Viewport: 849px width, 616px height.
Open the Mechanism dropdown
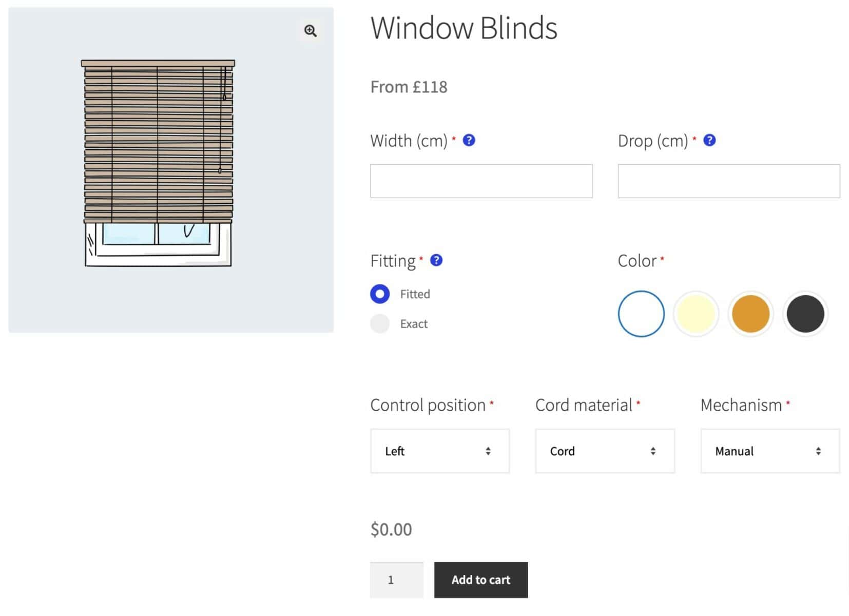pyautogui.click(x=770, y=451)
